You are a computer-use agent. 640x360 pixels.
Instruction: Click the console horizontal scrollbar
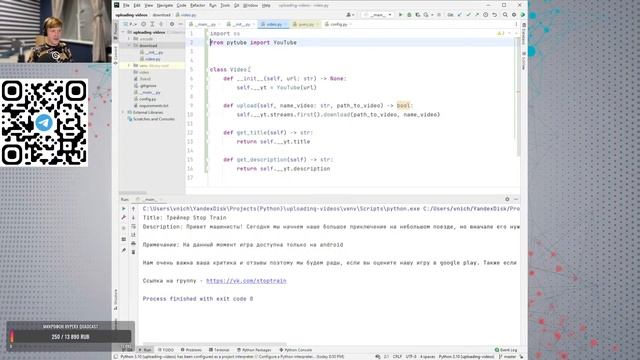pos(214,344)
